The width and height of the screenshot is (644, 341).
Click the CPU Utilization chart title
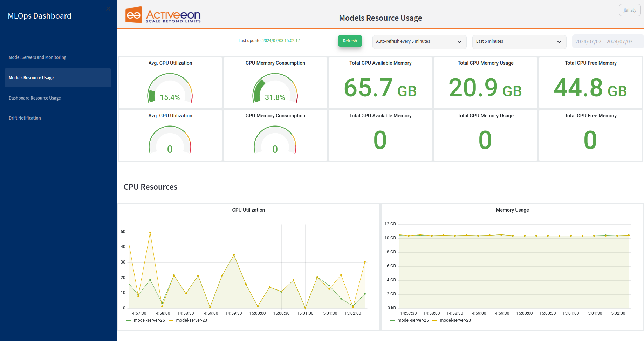point(248,210)
